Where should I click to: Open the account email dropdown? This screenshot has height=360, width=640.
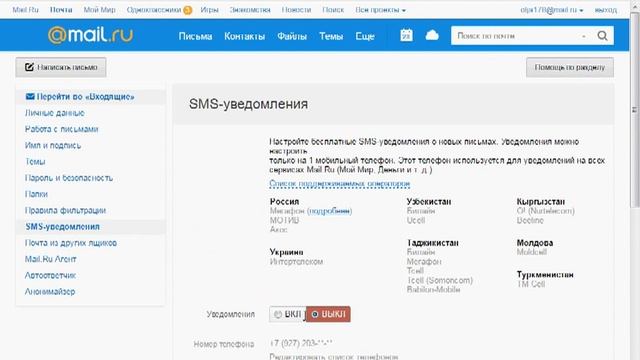(x=552, y=10)
